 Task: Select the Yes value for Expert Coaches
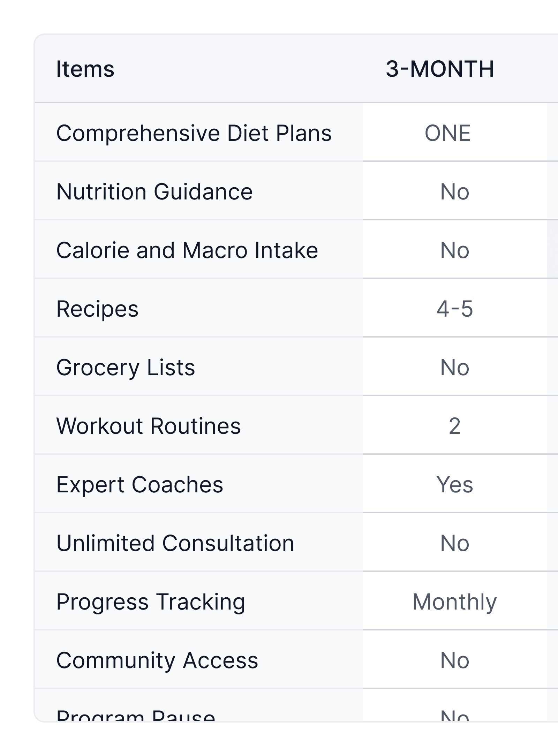point(454,485)
